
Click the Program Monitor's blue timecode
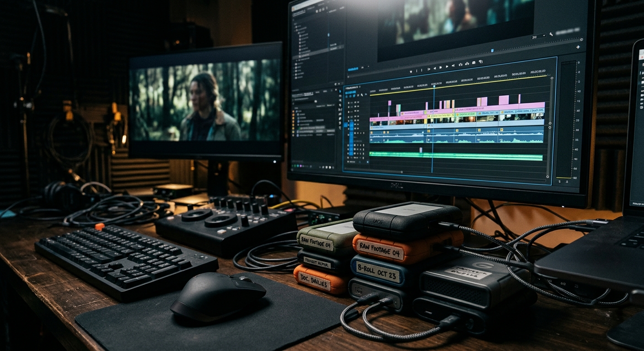click(352, 69)
